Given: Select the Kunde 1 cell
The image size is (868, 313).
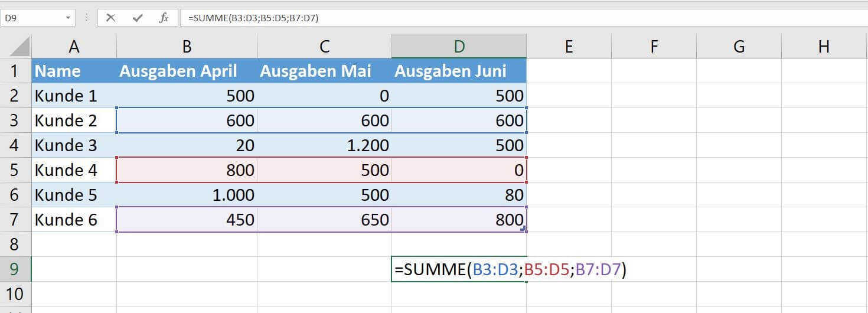Looking at the screenshot, I should [74, 96].
